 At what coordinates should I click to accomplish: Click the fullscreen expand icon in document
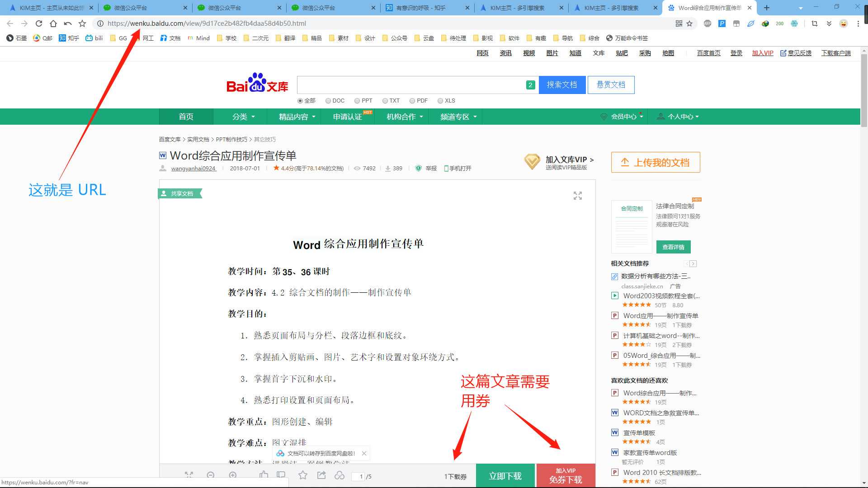[x=578, y=196]
